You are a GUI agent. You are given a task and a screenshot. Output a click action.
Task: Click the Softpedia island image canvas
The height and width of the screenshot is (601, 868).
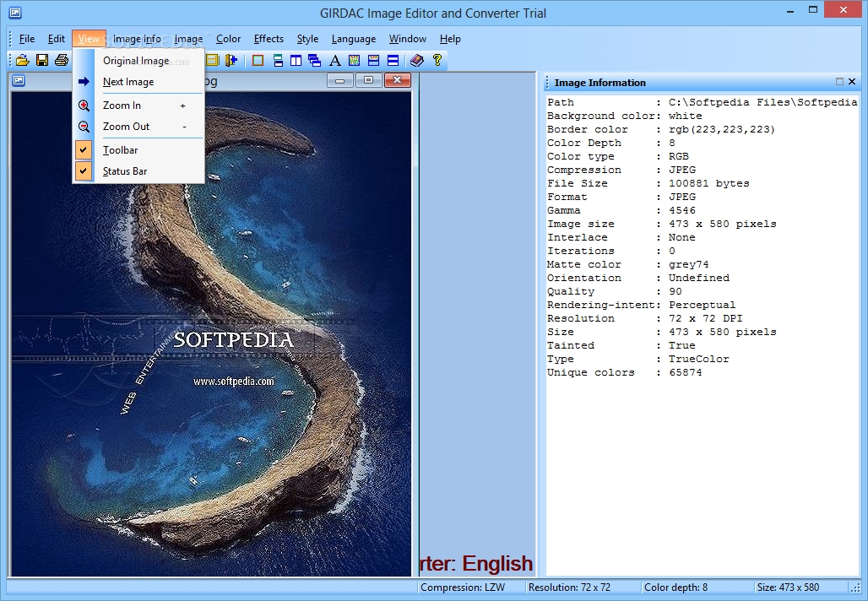[211, 333]
